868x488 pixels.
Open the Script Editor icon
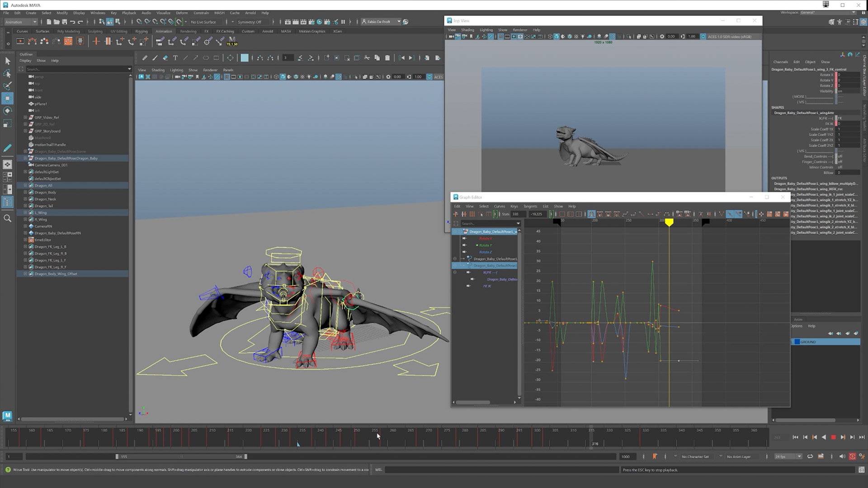point(861,470)
